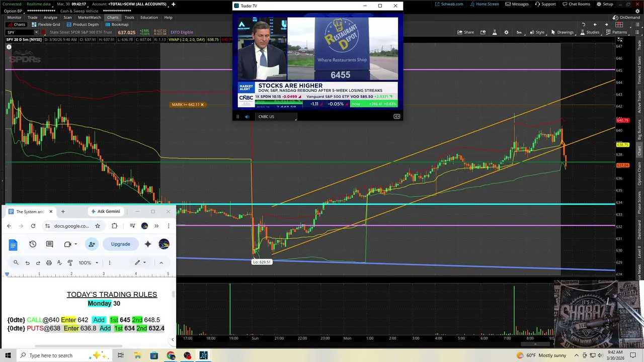Open the Style dropdown
This screenshot has height=362, width=644.
(536, 32)
